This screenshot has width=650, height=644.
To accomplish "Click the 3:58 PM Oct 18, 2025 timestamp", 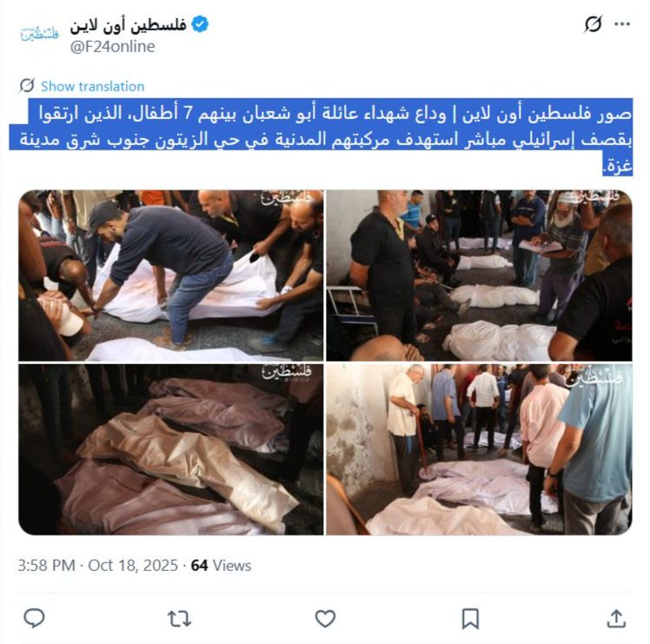I will [x=98, y=566].
